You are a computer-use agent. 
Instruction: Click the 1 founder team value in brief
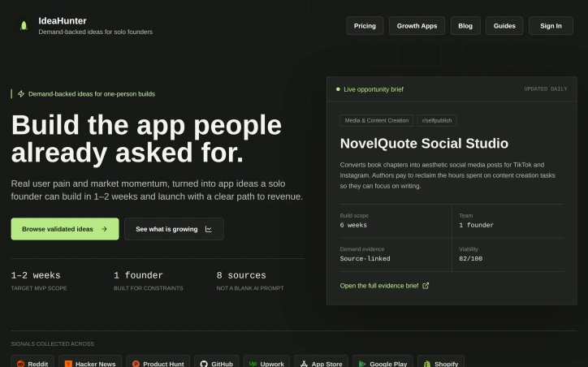click(x=476, y=225)
